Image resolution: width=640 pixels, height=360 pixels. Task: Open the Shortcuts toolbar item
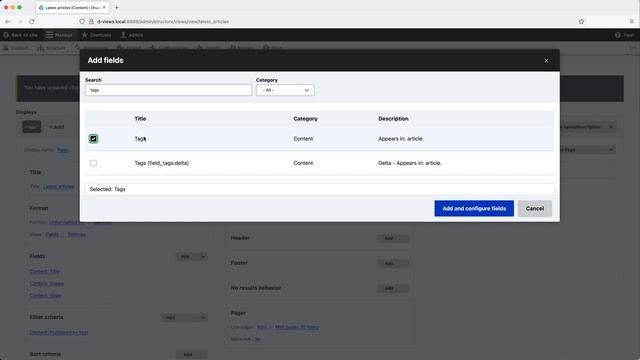96,35
